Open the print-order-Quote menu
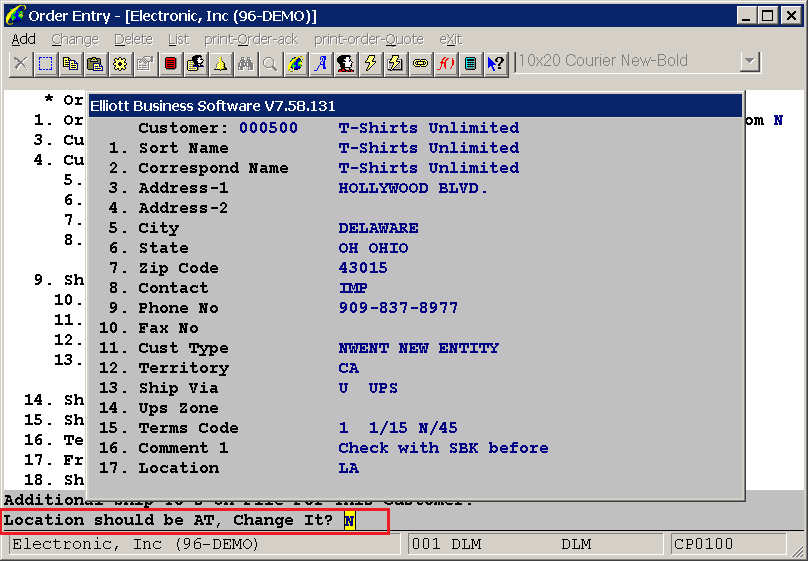 pos(369,39)
